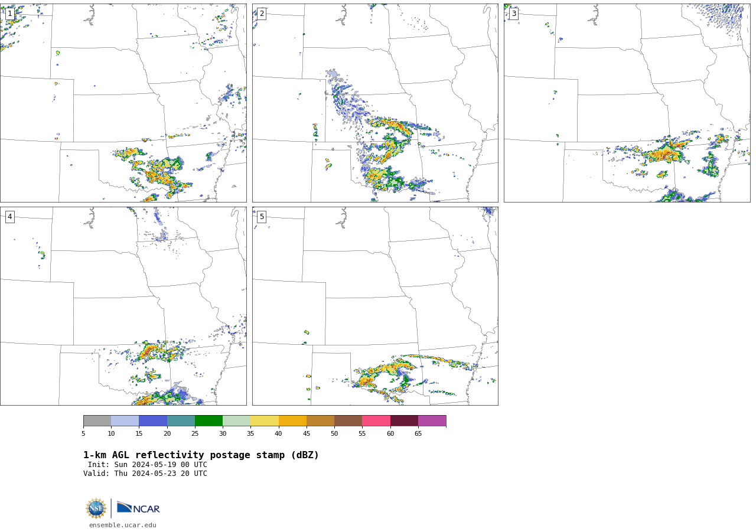Viewport: 756px width, 532px height.
Task: Click the yellow 35-40 dBZ swatch
Action: (265, 420)
